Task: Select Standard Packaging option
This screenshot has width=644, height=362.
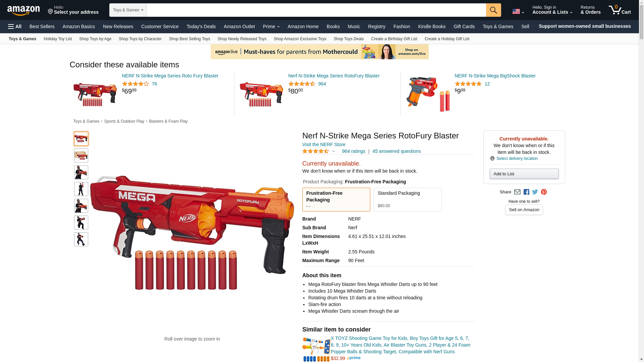Action: pyautogui.click(x=408, y=199)
